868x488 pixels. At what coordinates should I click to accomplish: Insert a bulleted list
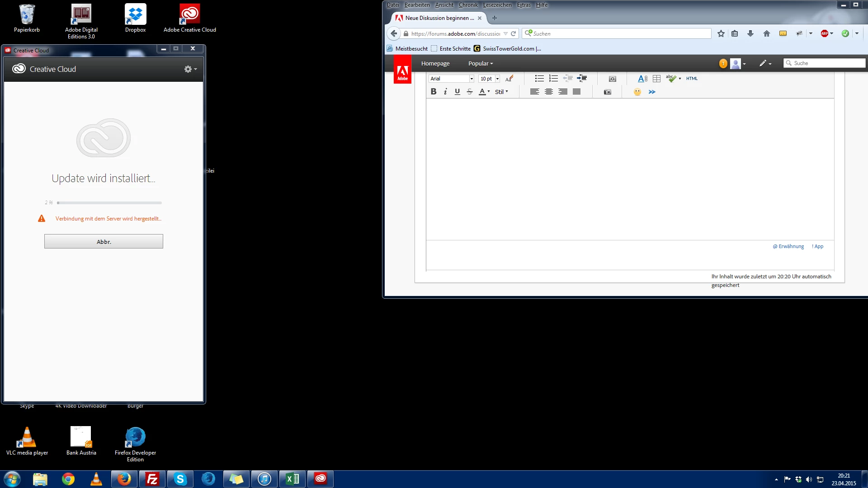pos(539,79)
